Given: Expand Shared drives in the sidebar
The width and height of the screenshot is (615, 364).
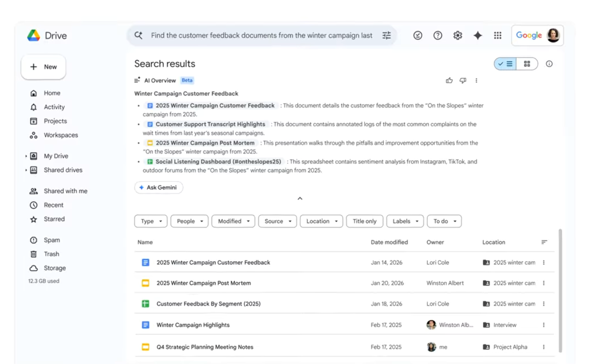Looking at the screenshot, I should coord(27,170).
